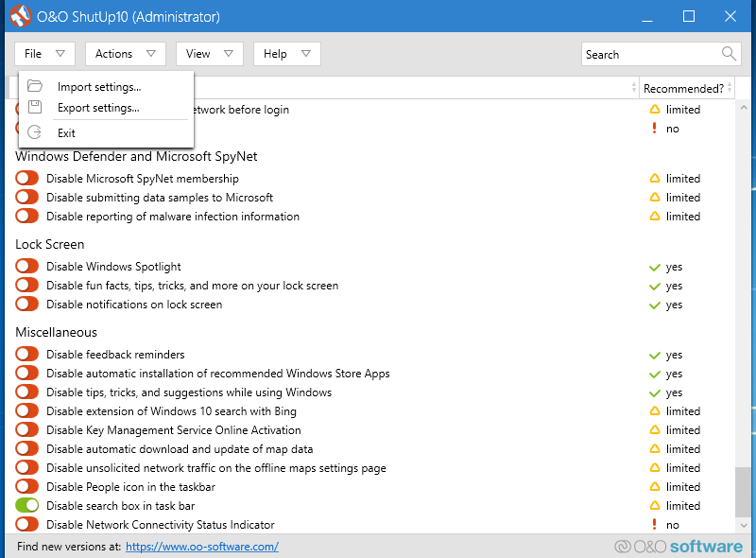
Task: Toggle Disable Network Connectivity Status Indicator switch
Action: [27, 524]
